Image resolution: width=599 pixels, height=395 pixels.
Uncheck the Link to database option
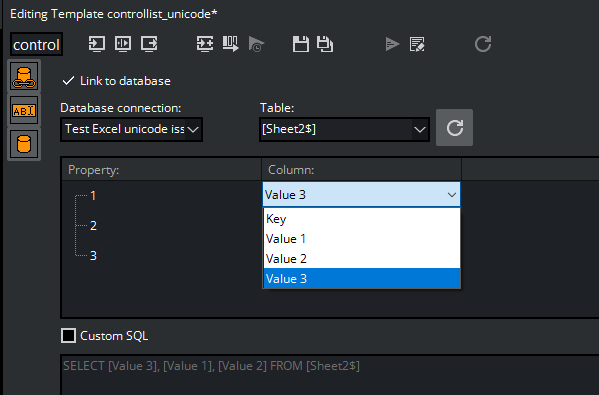(116, 81)
